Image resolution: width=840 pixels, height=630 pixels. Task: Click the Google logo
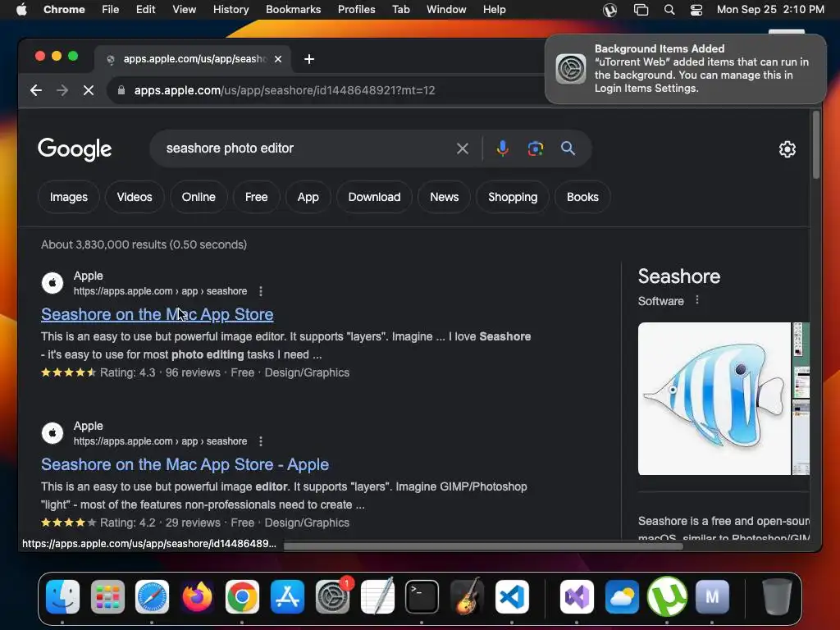tap(75, 149)
